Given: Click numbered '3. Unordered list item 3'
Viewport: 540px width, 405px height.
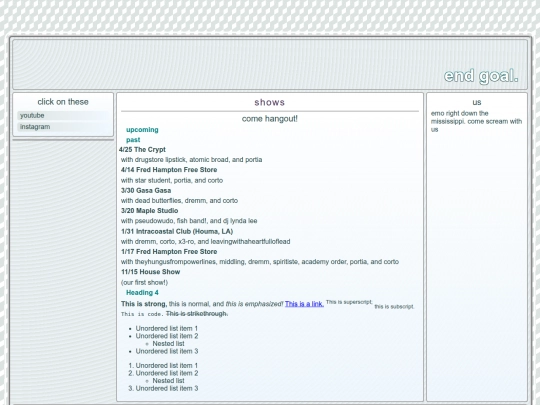Looking at the screenshot, I should [x=163, y=388].
